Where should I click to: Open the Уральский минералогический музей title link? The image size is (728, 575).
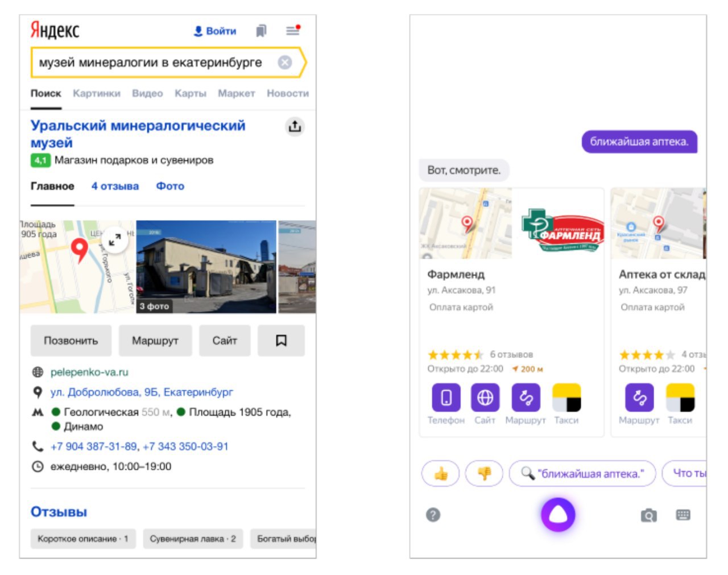tap(138, 134)
